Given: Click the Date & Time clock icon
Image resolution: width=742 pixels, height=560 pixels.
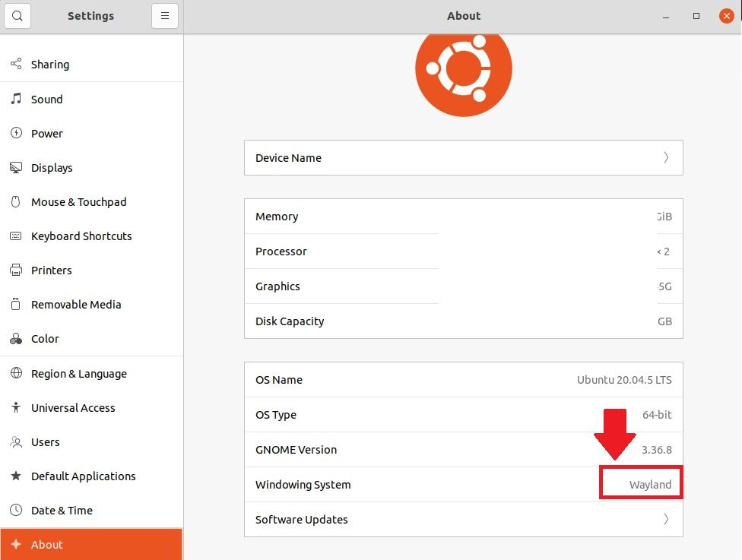Looking at the screenshot, I should [16, 510].
